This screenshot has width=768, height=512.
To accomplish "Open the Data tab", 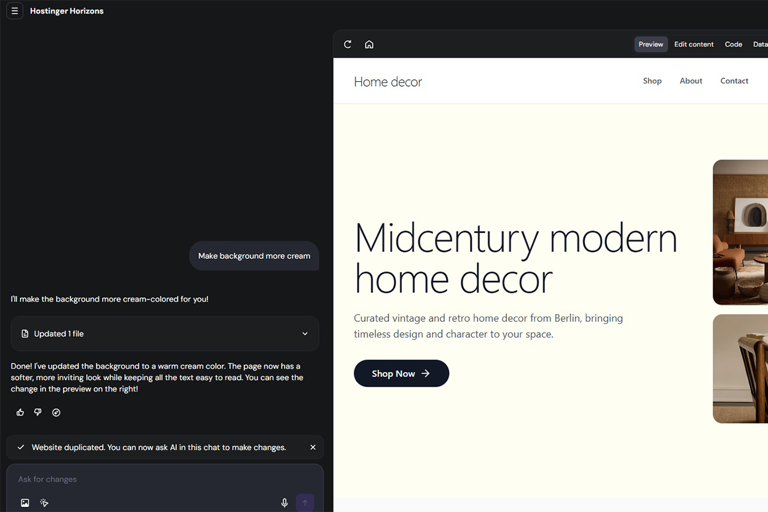I will coord(760,44).
